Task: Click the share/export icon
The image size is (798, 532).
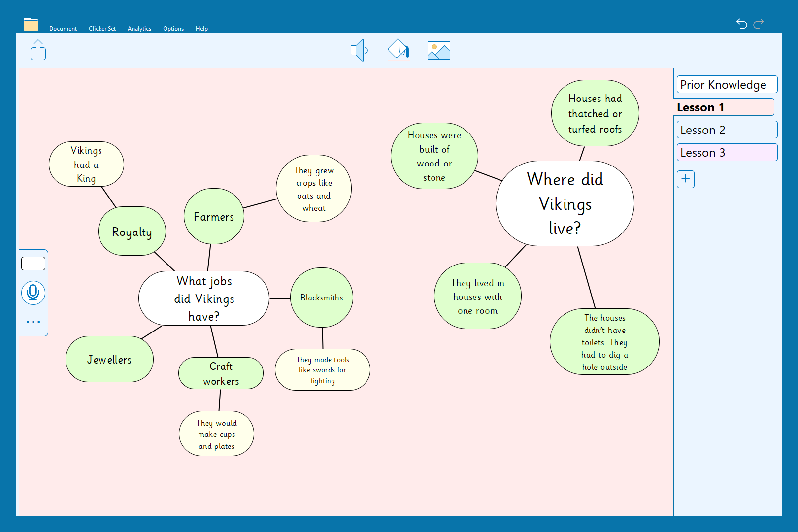Action: [x=38, y=50]
